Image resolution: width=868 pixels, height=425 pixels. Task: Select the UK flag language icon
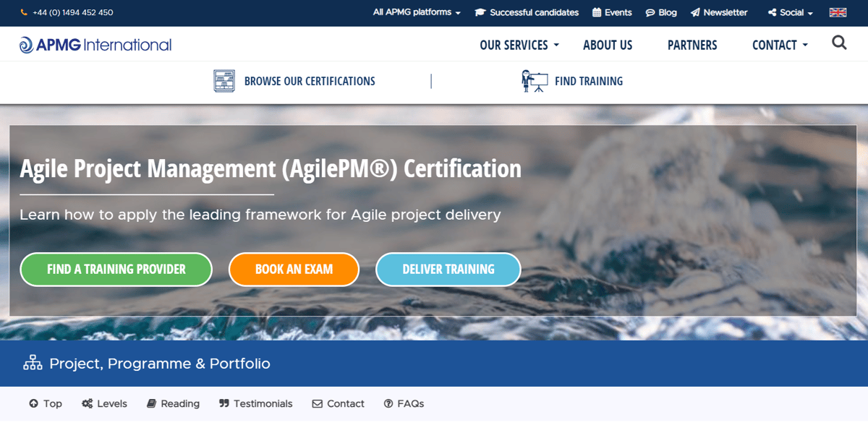click(x=838, y=12)
